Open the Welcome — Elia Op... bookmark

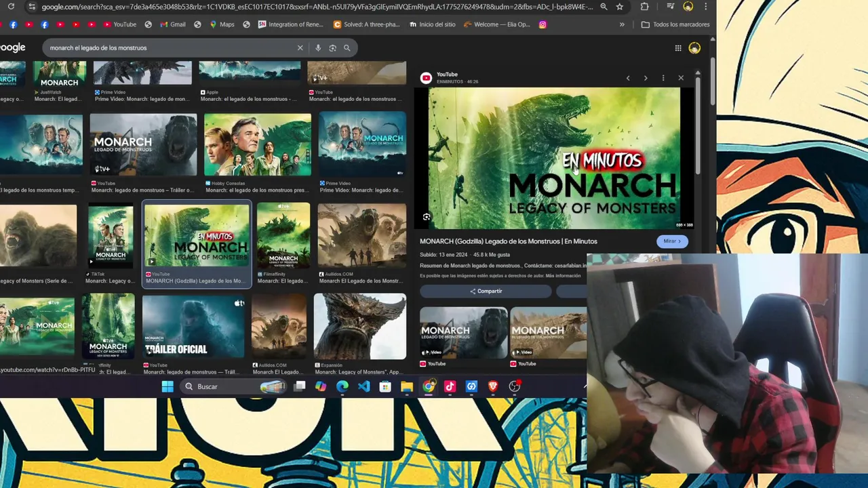pyautogui.click(x=497, y=24)
